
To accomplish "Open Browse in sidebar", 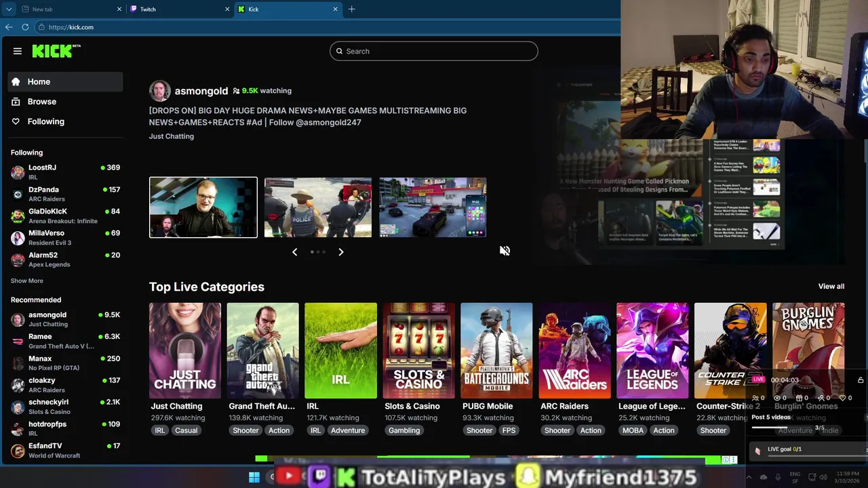I will (65, 102).
